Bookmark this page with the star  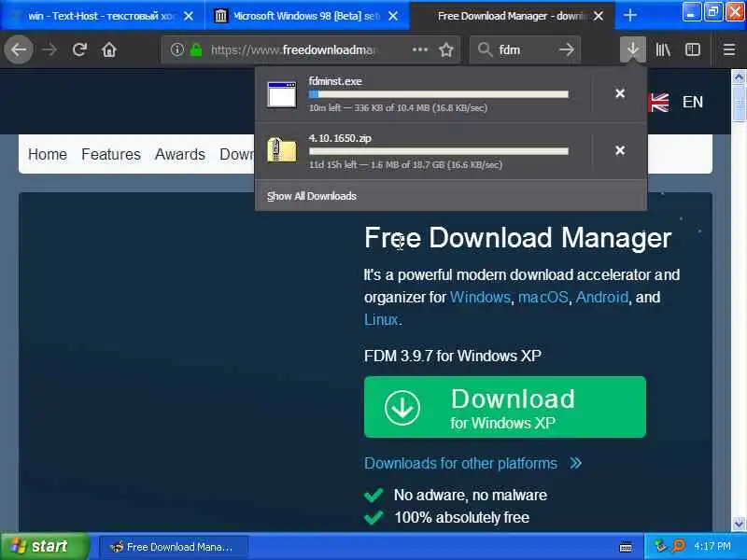point(446,49)
